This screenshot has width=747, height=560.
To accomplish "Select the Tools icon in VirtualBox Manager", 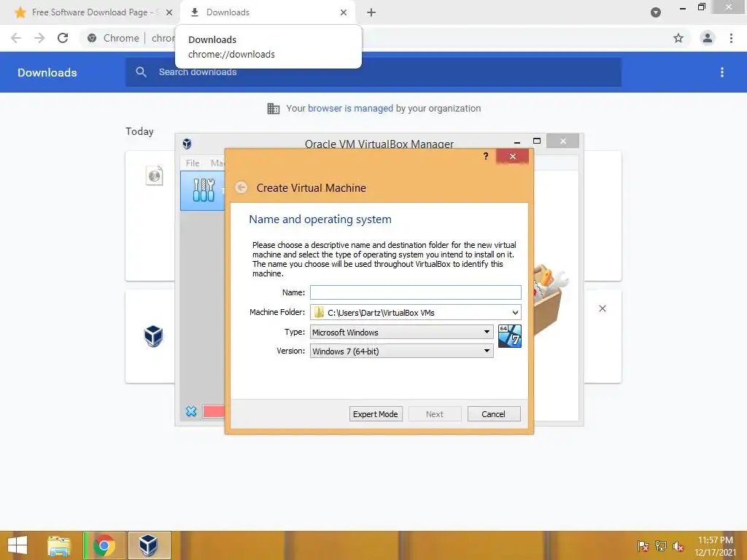I will tap(204, 190).
